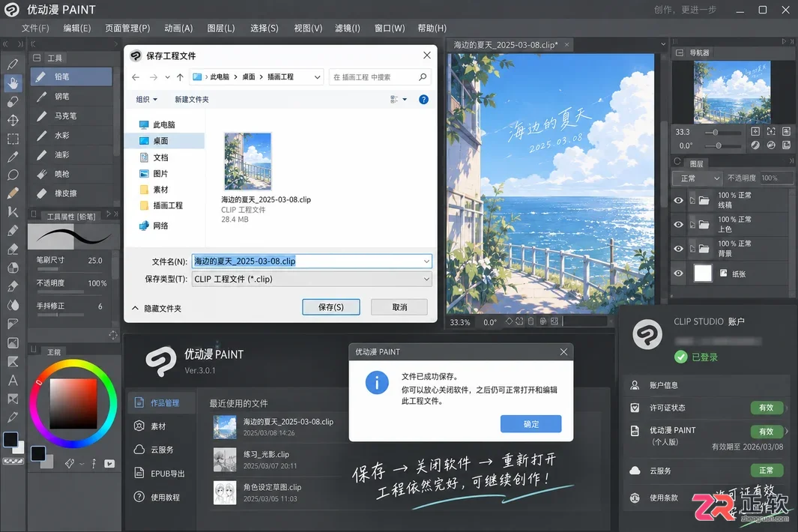
Task: Click the search magnifier in save dialog
Action: (x=423, y=77)
